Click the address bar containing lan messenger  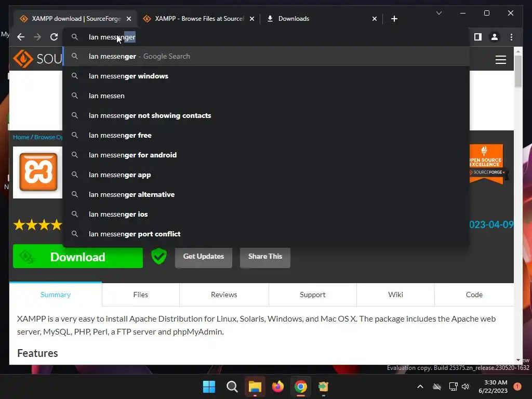266,37
